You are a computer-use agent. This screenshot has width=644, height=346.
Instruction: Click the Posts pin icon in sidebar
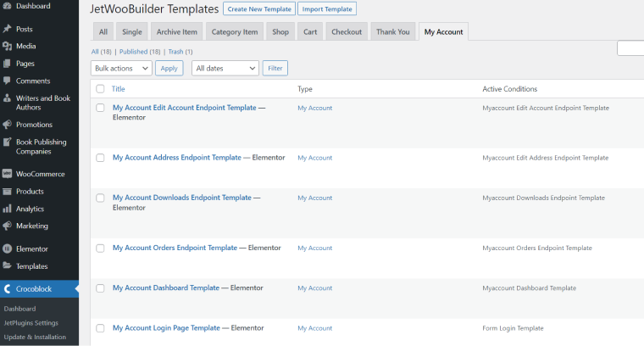coord(7,29)
